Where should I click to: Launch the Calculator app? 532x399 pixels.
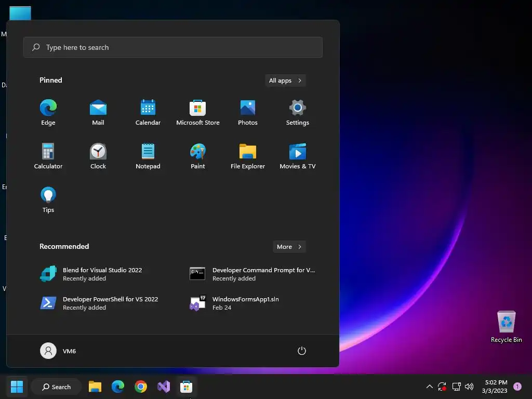pos(48,156)
